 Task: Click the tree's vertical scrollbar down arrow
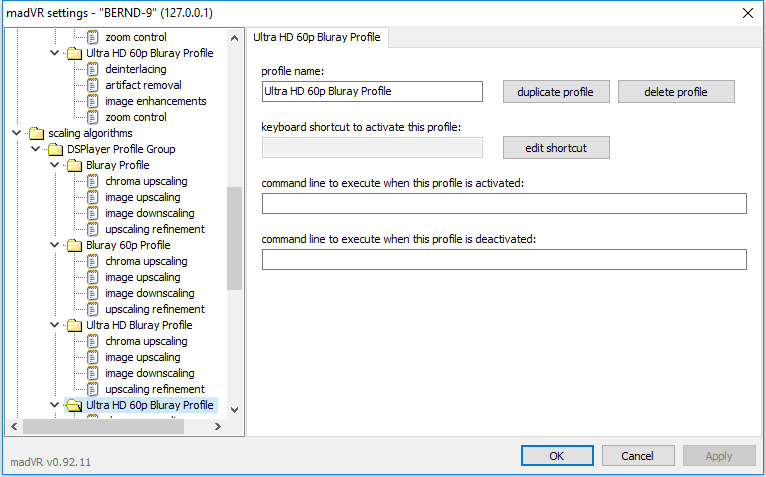234,410
